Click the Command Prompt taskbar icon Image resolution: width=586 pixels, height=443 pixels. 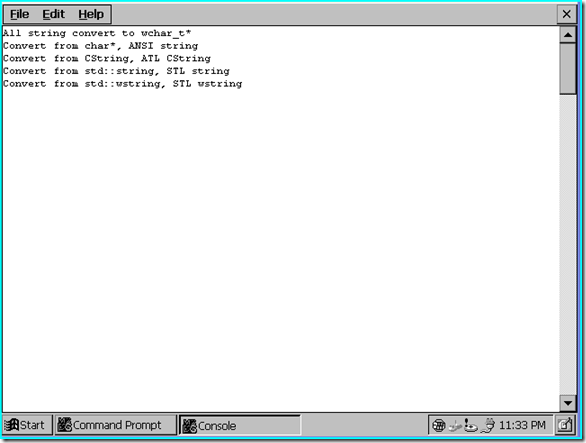(64, 425)
